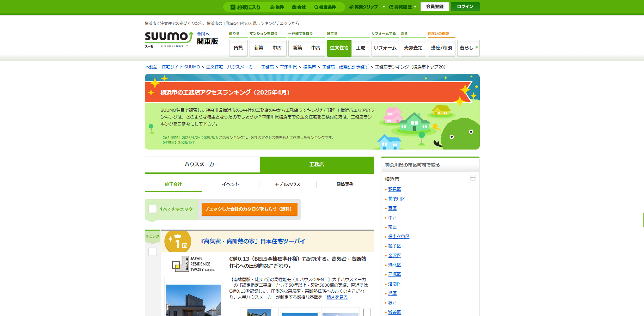Filter by 金沢区

pyautogui.click(x=395, y=256)
